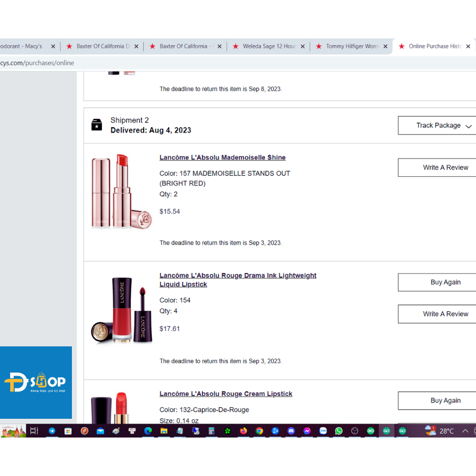Select the Online Purchase History tab
The width and height of the screenshot is (476, 476).
pos(433,46)
